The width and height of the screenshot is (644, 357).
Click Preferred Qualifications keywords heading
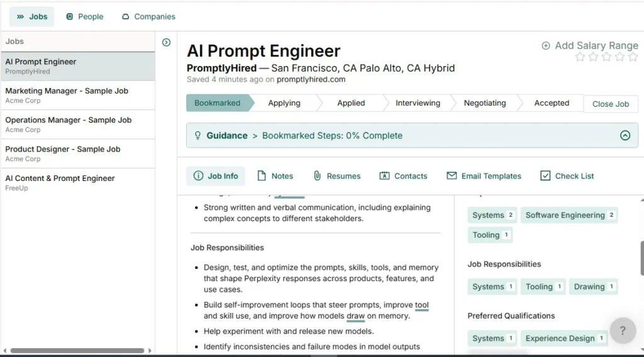(x=511, y=316)
